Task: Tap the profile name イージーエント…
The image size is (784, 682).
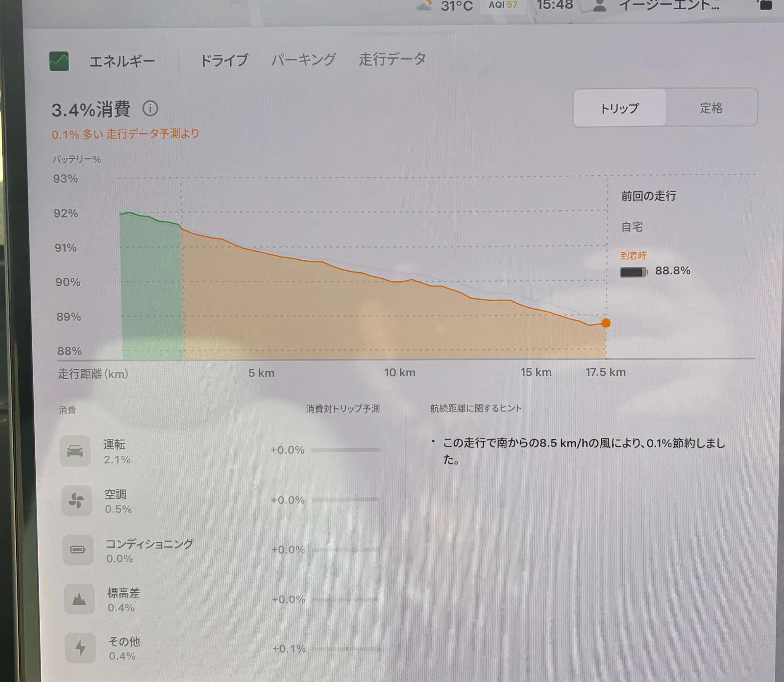Action: [x=669, y=5]
